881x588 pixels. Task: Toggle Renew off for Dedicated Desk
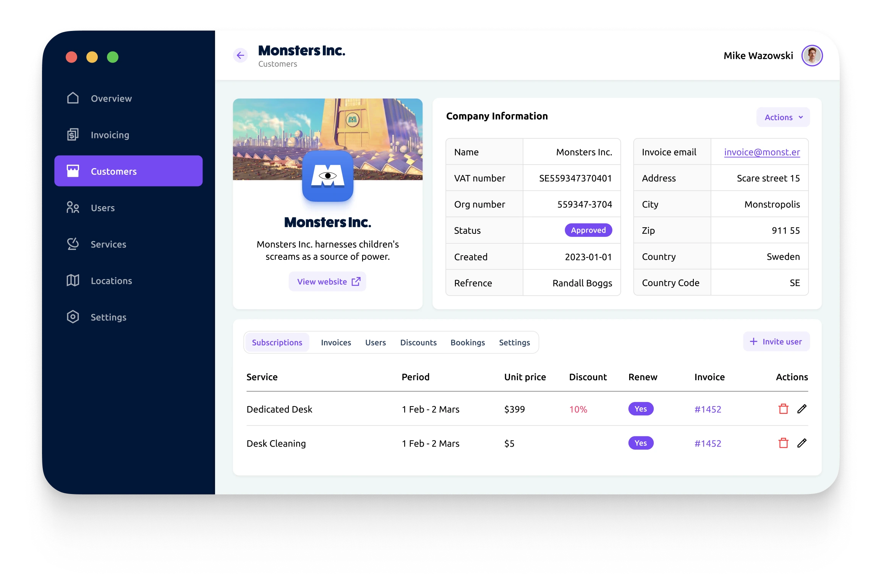click(640, 408)
